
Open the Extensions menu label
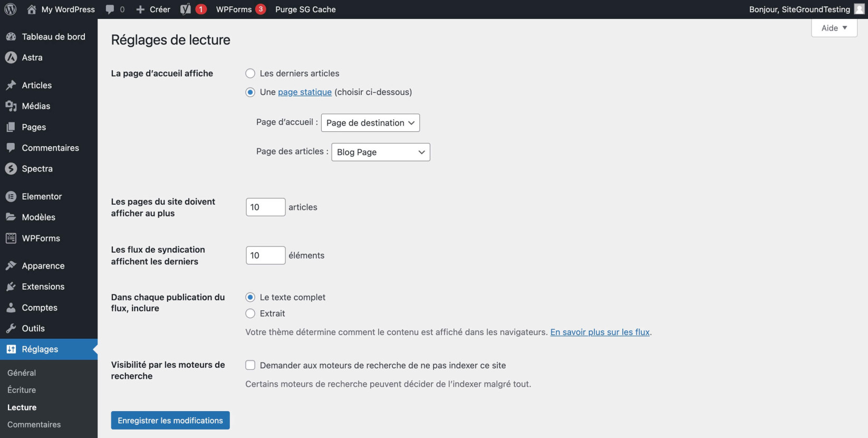coord(43,287)
